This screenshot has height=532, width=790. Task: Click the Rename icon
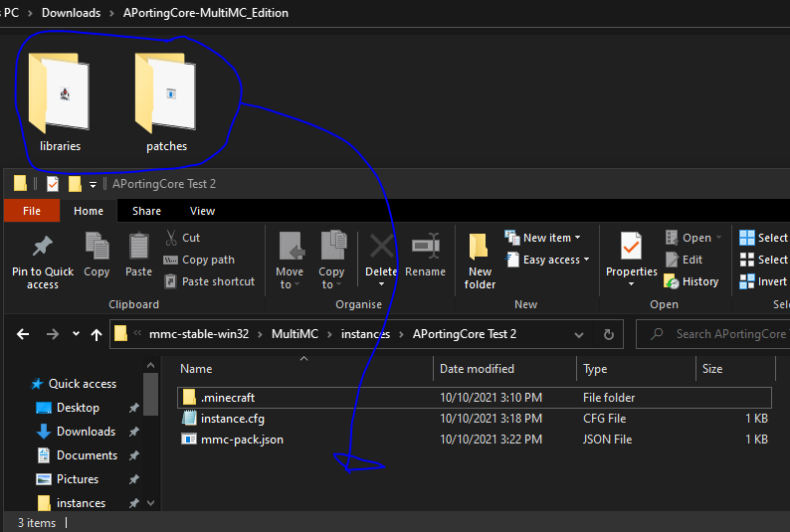click(426, 247)
